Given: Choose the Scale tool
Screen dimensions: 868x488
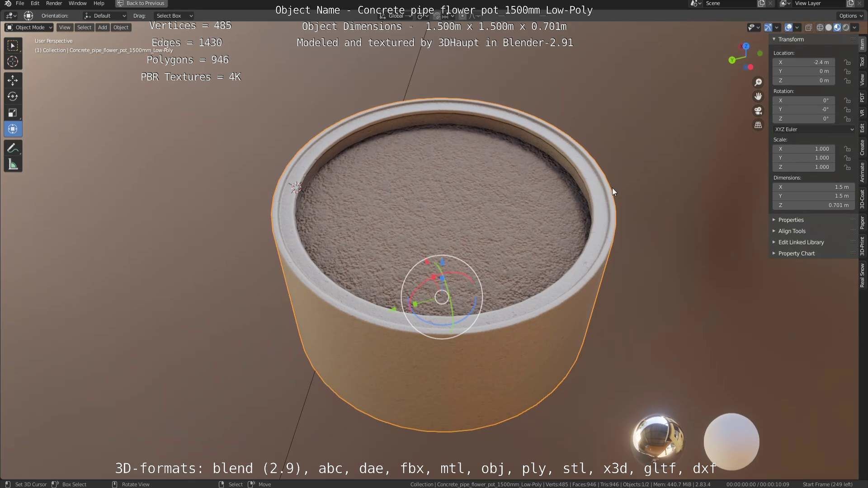Looking at the screenshot, I should coord(13,113).
